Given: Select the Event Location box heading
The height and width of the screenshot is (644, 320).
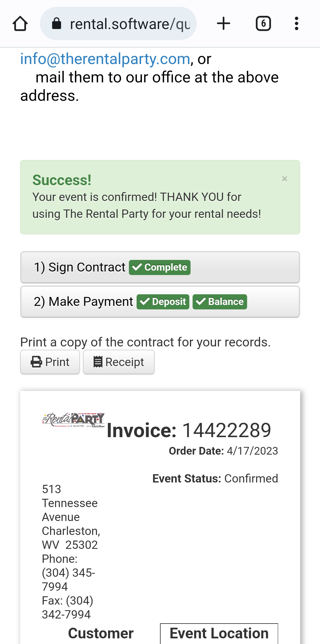Looking at the screenshot, I should [x=219, y=633].
